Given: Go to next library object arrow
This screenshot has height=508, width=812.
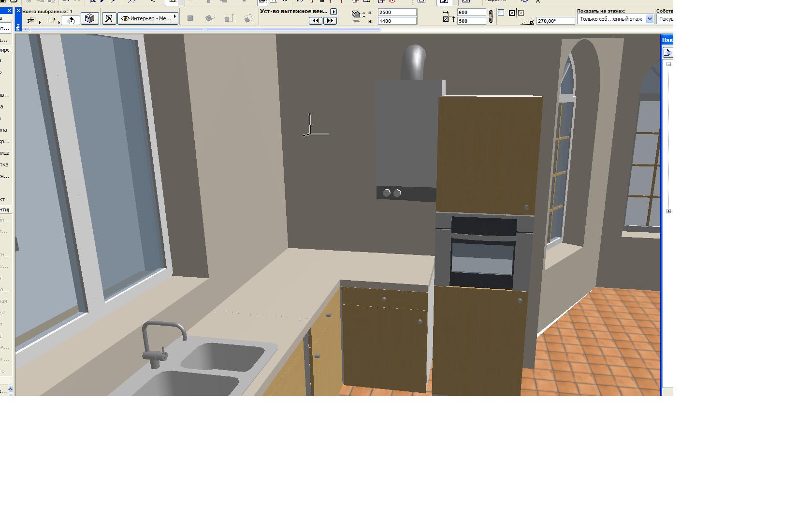Looking at the screenshot, I should coord(330,20).
